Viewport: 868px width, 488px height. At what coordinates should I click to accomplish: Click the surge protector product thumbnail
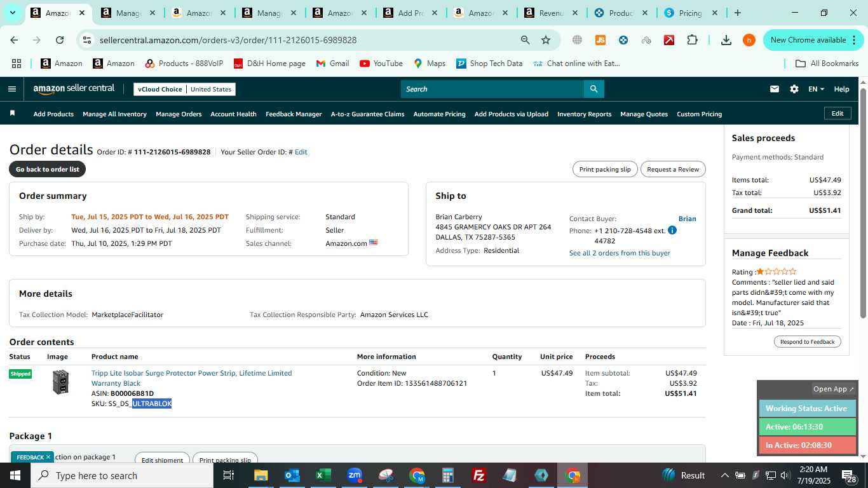pos(60,382)
